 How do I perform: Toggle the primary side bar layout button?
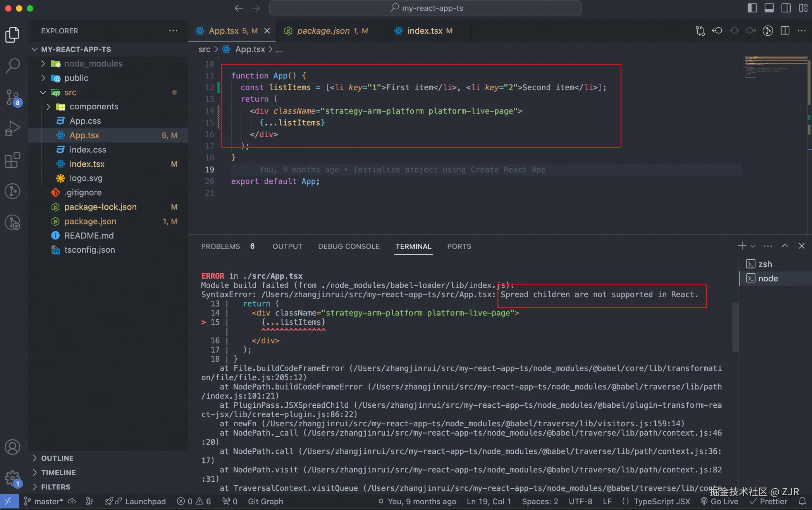pyautogui.click(x=752, y=8)
